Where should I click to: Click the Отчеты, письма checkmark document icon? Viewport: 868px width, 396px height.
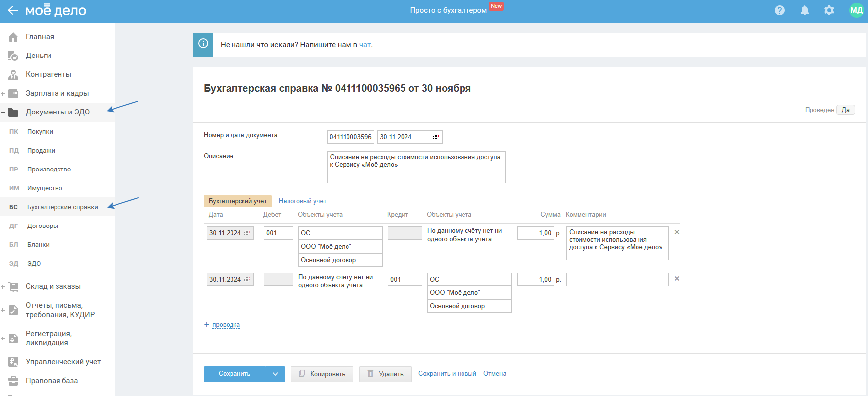point(13,310)
